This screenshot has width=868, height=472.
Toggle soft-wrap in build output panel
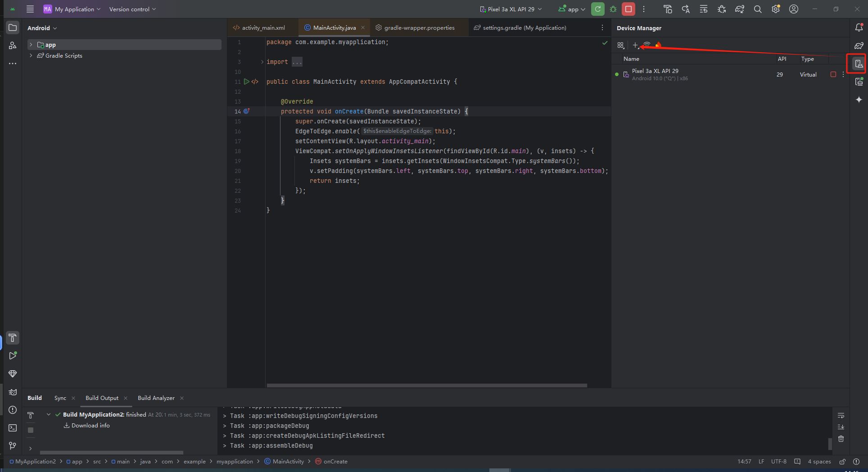point(841,415)
